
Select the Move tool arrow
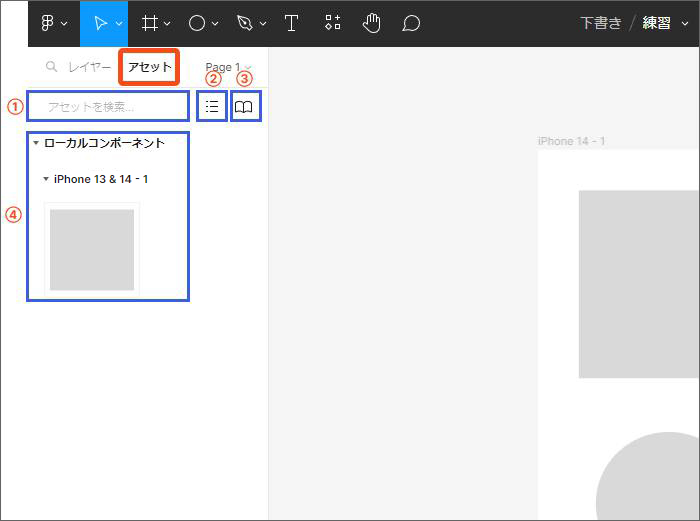[x=99, y=23]
